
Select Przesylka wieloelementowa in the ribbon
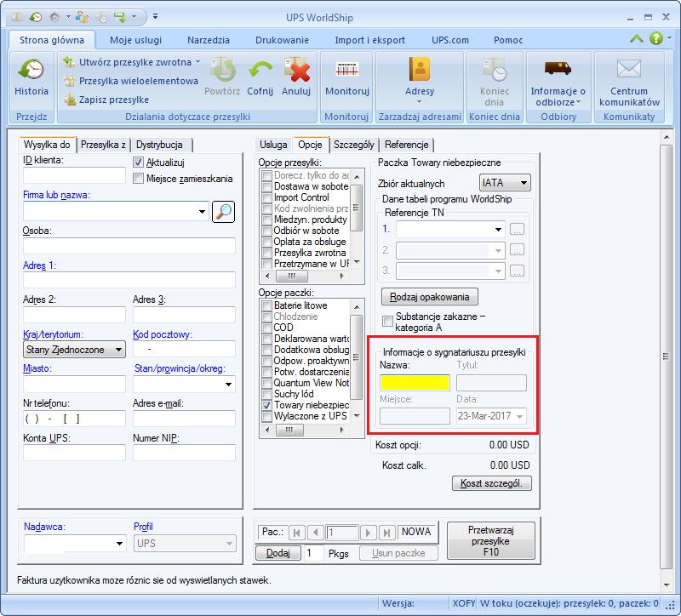click(131, 81)
